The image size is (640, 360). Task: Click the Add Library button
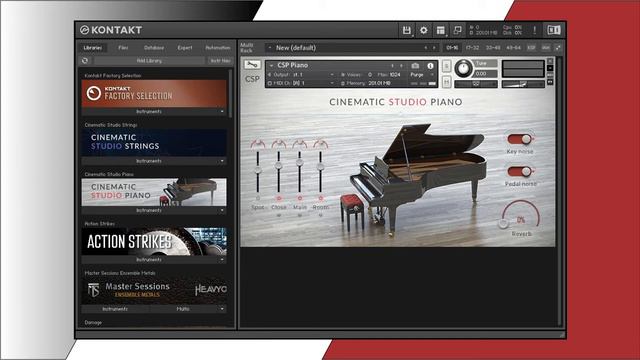149,60
